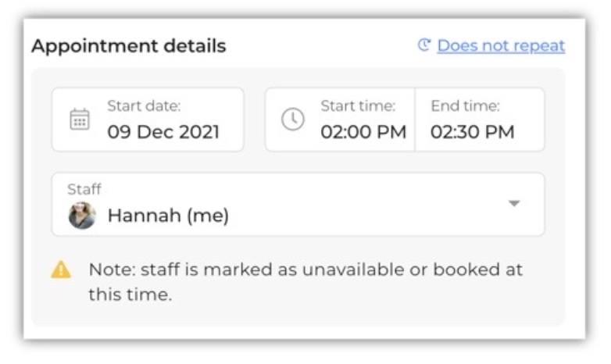
Task: Click Hannah's avatar photo in Staff field
Action: click(x=82, y=215)
